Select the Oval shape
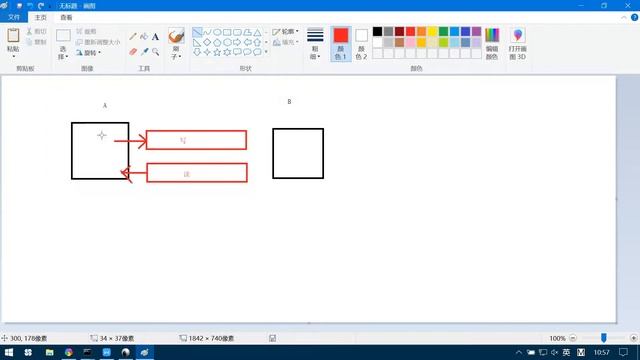 click(x=217, y=32)
